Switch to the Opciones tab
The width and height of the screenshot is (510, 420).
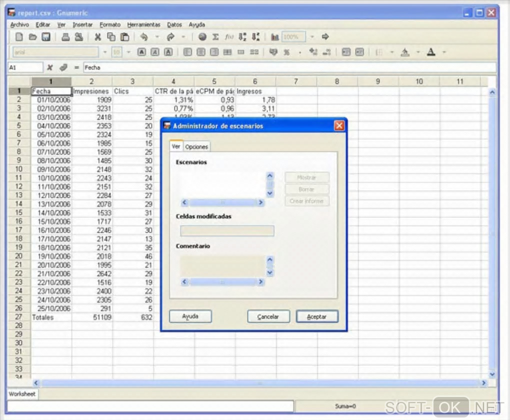(x=196, y=146)
